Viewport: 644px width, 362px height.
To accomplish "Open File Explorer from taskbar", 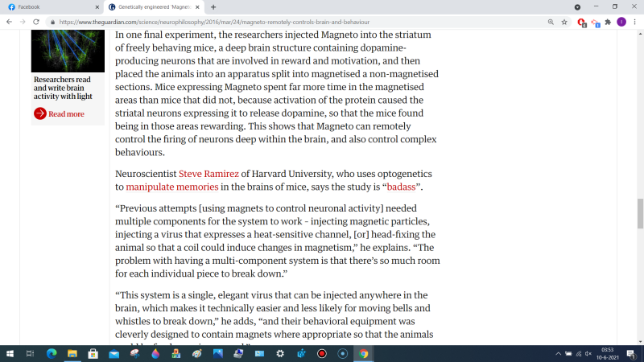I will [72, 354].
